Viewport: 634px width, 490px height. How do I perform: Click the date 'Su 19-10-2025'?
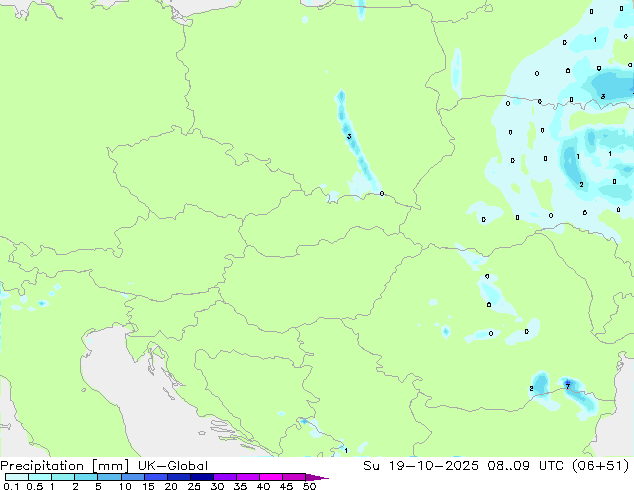(x=421, y=466)
